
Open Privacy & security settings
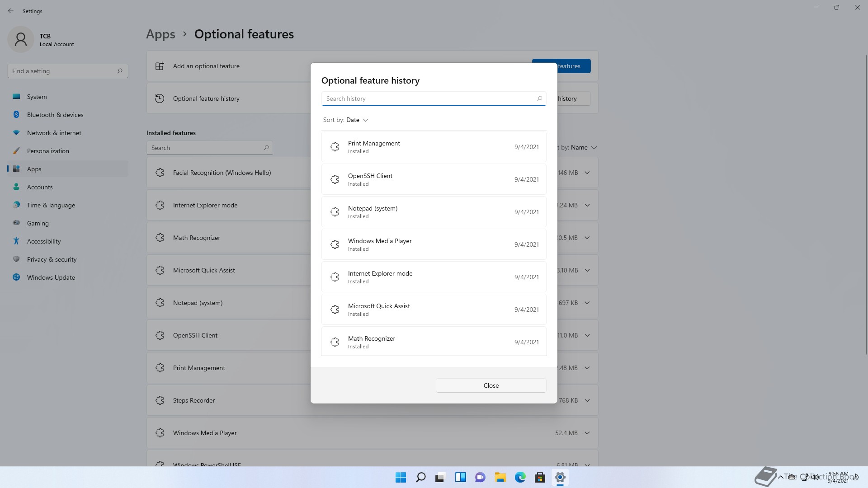pyautogui.click(x=68, y=259)
